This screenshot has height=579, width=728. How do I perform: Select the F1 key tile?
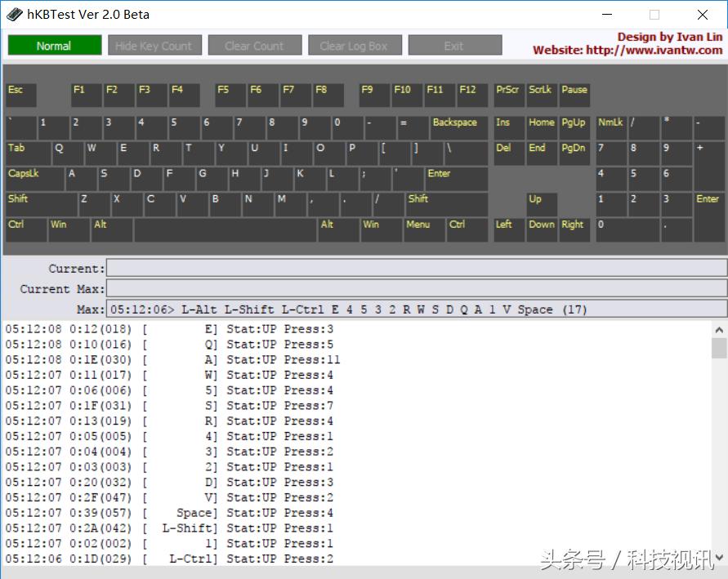coord(87,95)
